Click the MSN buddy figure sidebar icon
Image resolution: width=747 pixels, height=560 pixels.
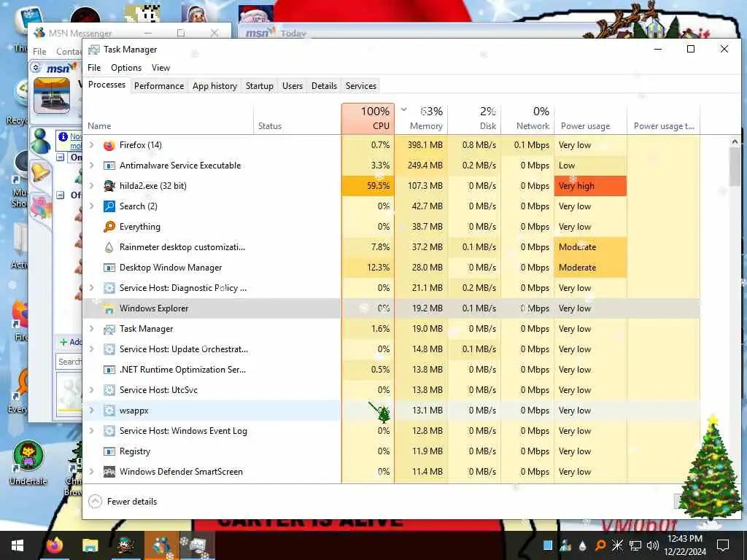[41, 141]
